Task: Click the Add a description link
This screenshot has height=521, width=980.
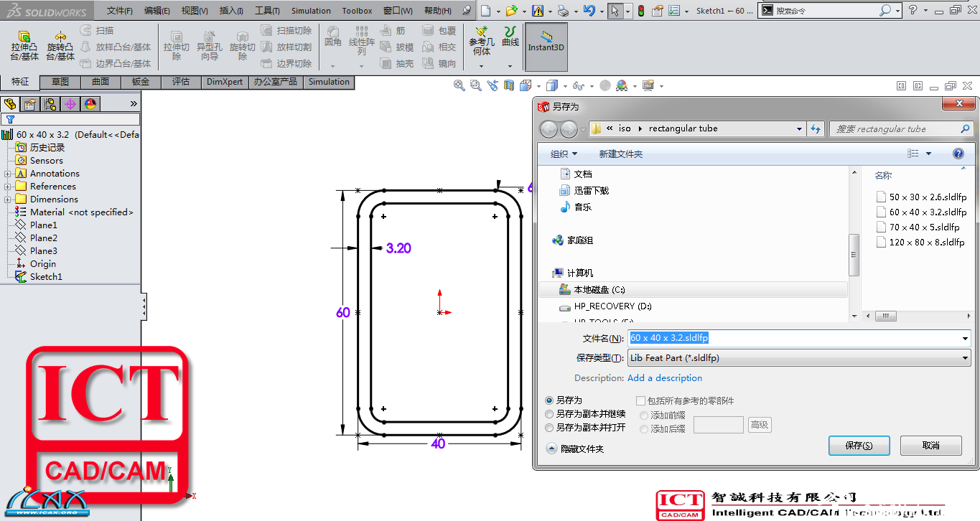Action: (664, 378)
